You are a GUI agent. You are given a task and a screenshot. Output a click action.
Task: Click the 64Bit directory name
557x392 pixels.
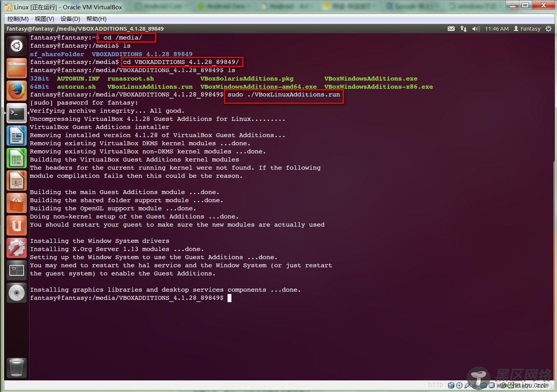click(x=40, y=86)
